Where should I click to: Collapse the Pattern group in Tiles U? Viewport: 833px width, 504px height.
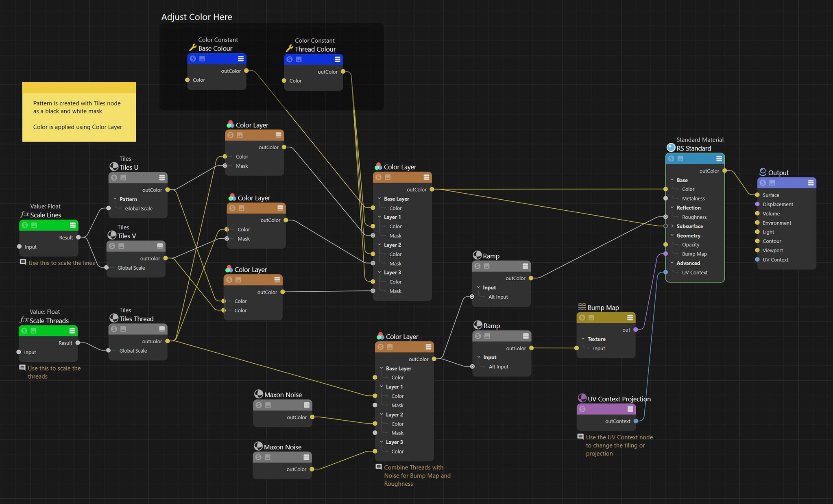coord(115,199)
